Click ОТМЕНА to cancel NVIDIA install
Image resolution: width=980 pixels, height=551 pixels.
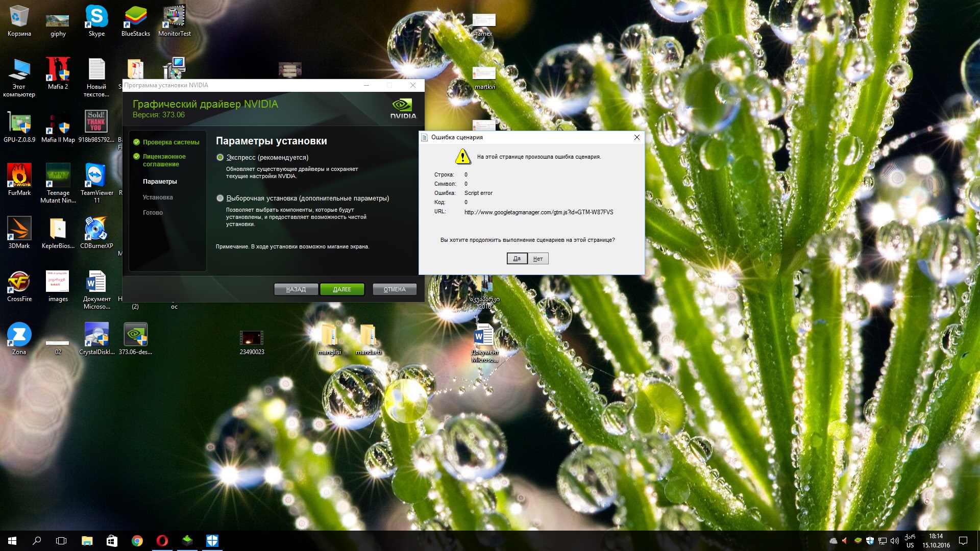(395, 289)
